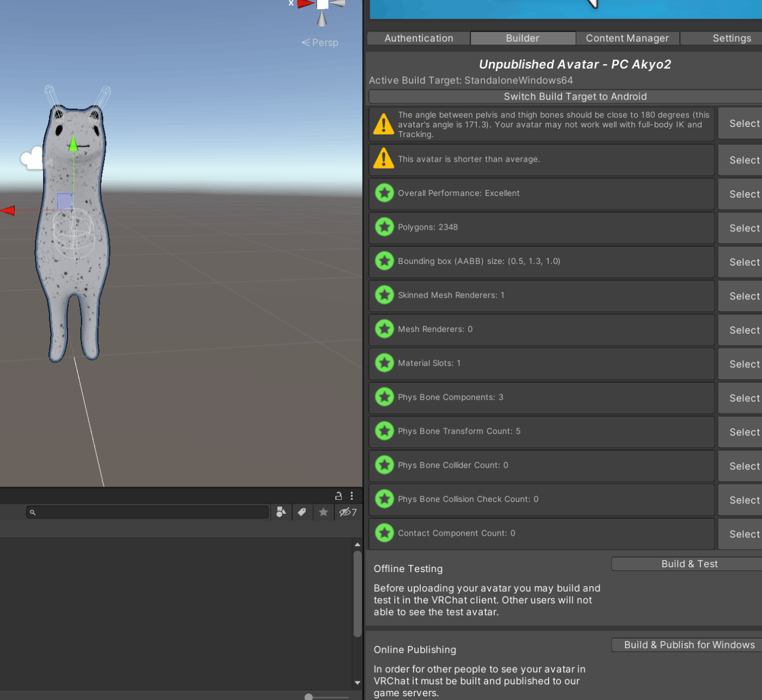Image resolution: width=762 pixels, height=700 pixels.
Task: Click green star beside Phys Bone Transform Count
Action: coord(384,431)
